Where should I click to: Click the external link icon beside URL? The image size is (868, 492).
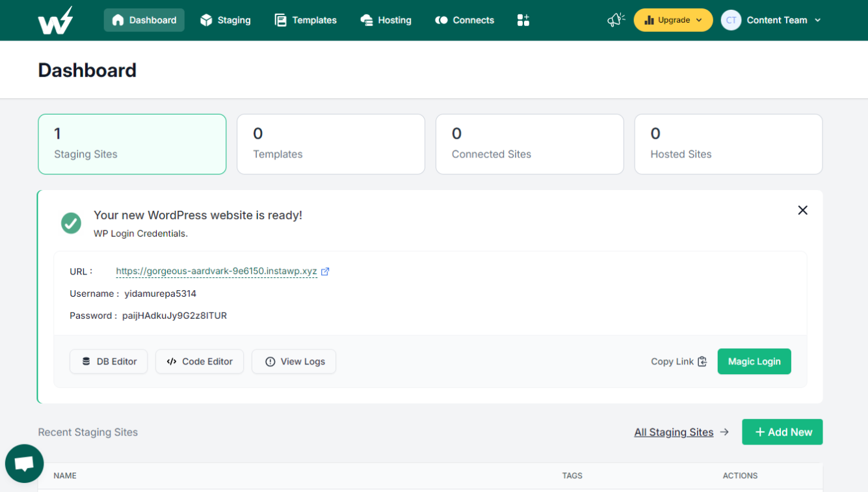click(325, 271)
